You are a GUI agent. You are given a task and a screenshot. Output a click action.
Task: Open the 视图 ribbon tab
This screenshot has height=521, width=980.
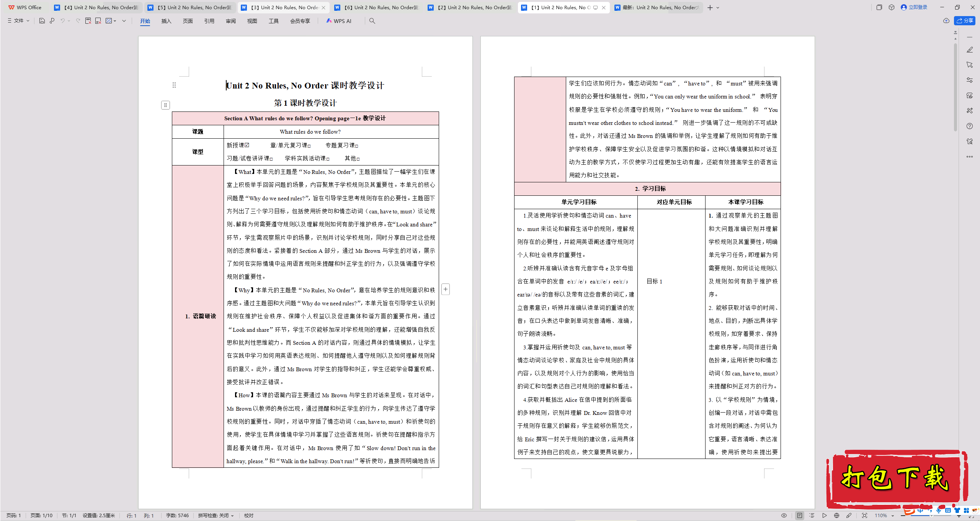[x=252, y=21]
